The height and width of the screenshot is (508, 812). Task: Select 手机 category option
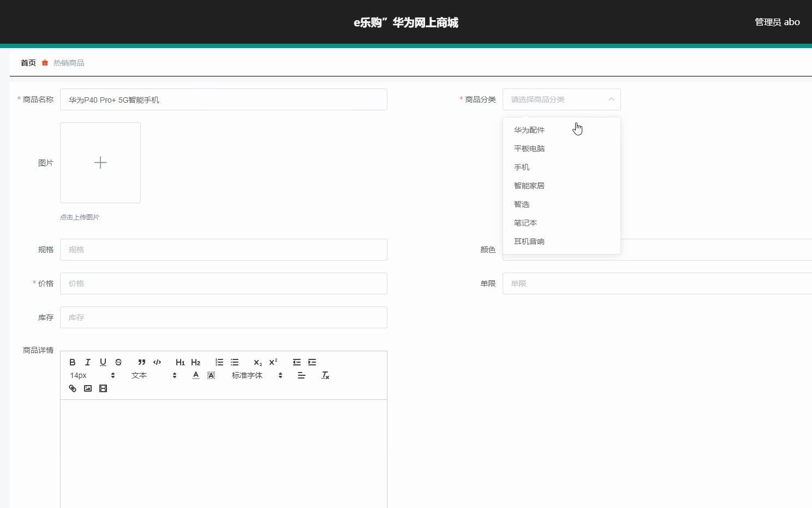pos(562,167)
